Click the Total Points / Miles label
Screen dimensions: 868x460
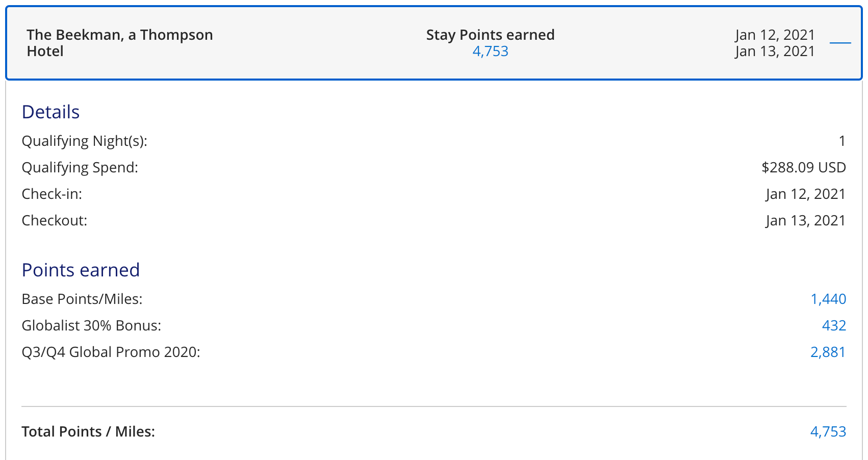point(88,431)
